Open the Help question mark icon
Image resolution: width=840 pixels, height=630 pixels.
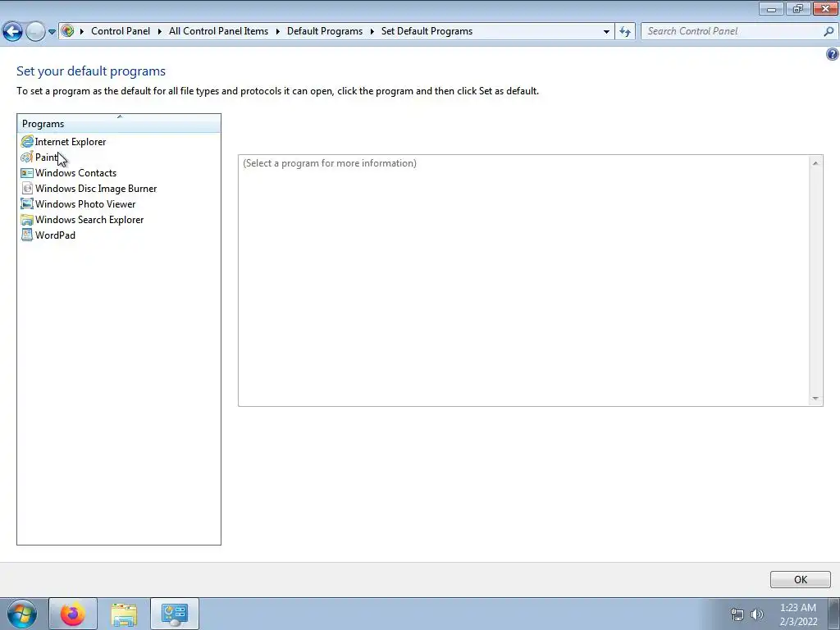coord(832,54)
